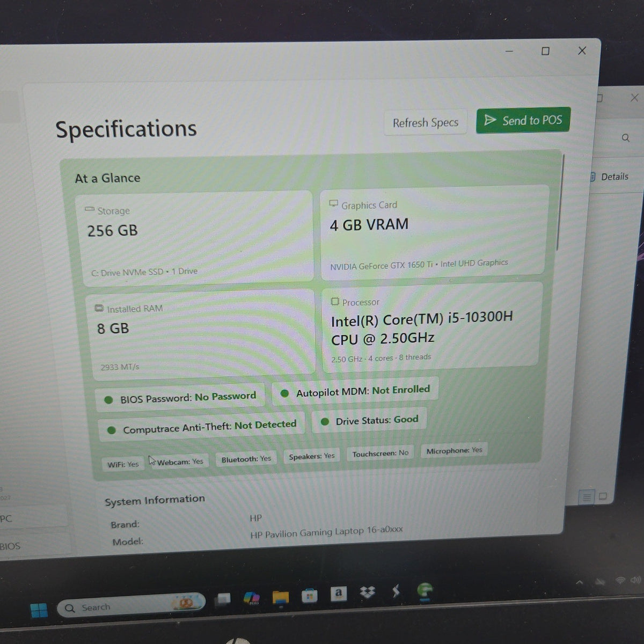Close the Specifications window
644x644 pixels.
click(x=582, y=50)
